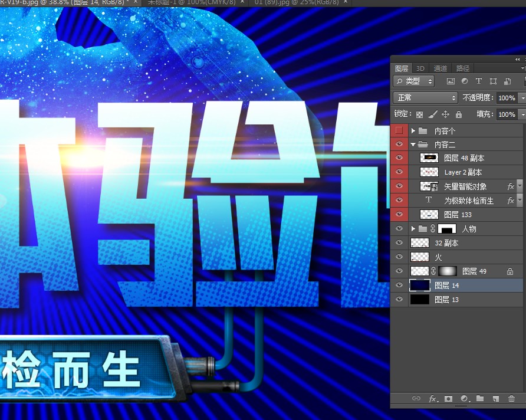Click 不透明度 value field 100%

(507, 98)
